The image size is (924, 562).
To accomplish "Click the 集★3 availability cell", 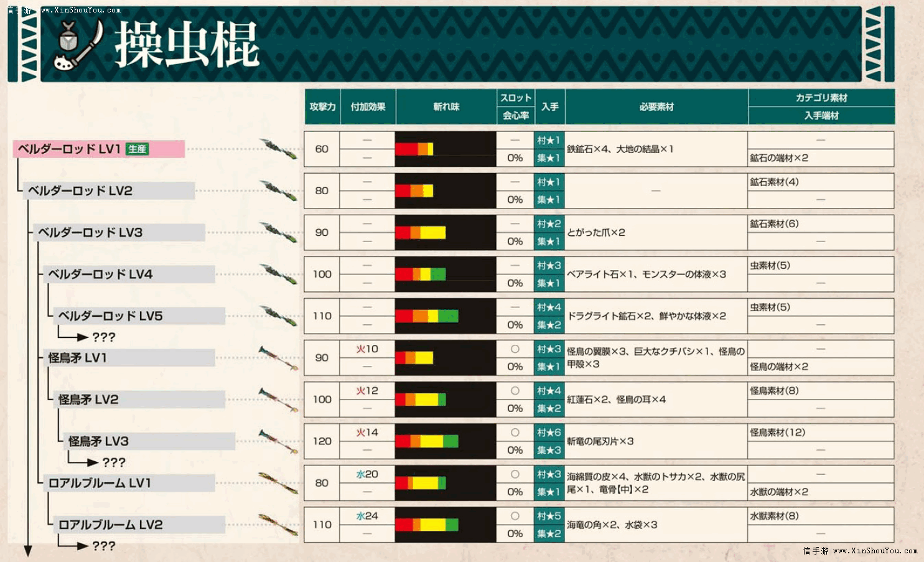I will click(x=549, y=450).
